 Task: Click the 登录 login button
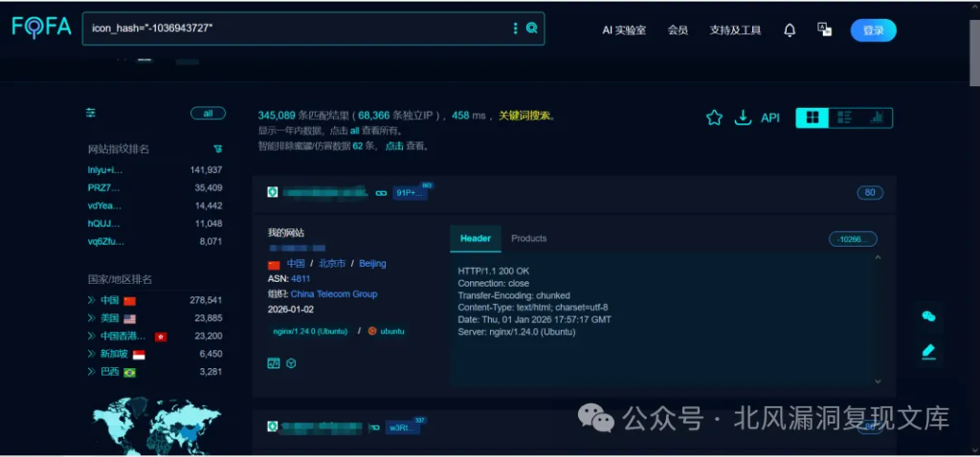(x=873, y=31)
